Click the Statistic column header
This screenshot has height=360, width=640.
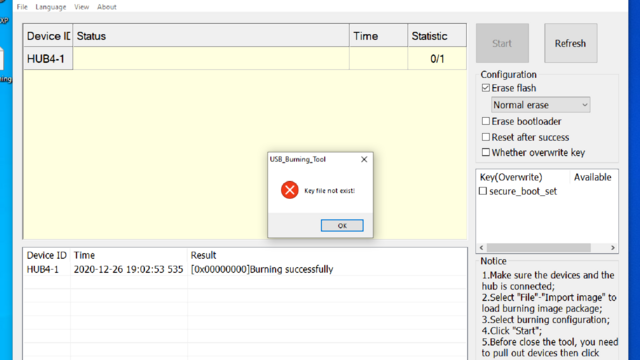click(x=437, y=36)
